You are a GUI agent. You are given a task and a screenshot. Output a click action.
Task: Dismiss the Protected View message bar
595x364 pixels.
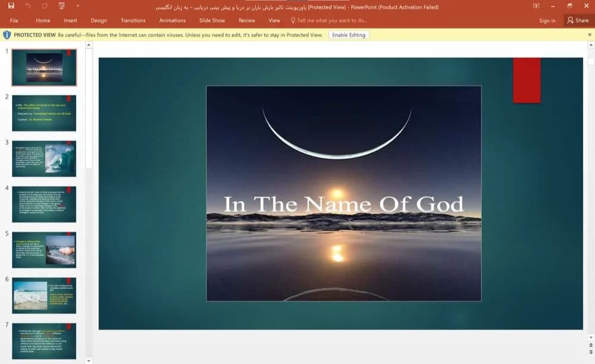[x=589, y=35]
